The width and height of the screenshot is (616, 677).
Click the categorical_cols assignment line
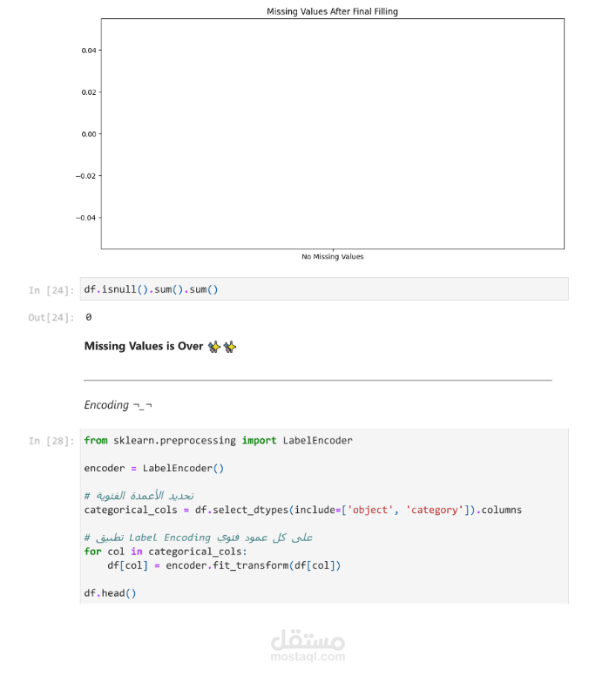pos(302,510)
